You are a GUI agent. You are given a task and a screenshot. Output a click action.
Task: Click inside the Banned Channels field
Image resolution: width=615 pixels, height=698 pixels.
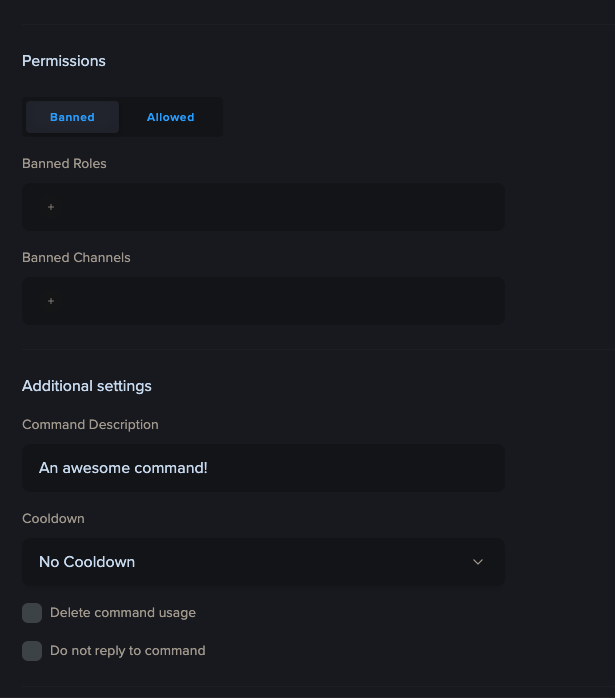[x=263, y=301]
